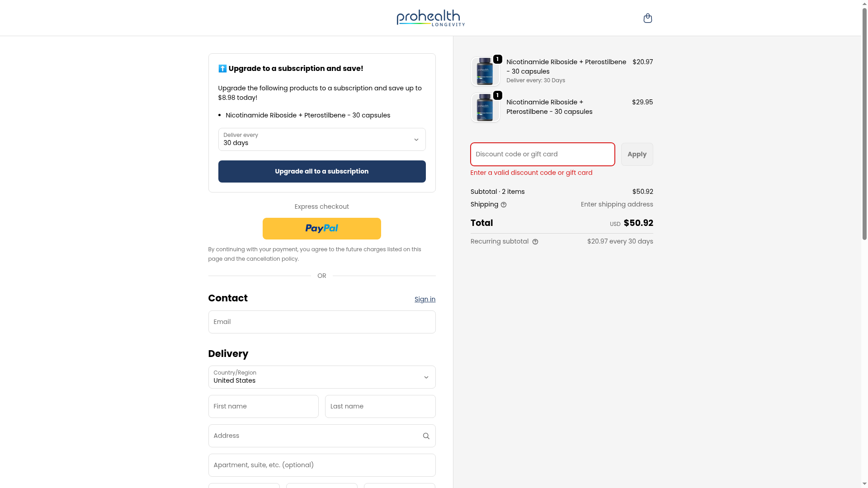Click the Email input field
Screen dimensions: 868x488
[x=321, y=322]
